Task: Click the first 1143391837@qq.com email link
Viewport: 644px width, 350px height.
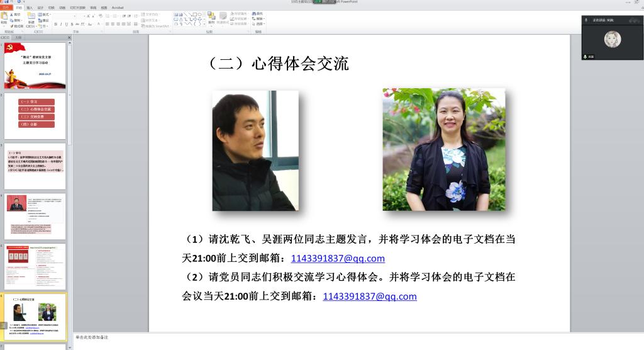Action: 338,259
